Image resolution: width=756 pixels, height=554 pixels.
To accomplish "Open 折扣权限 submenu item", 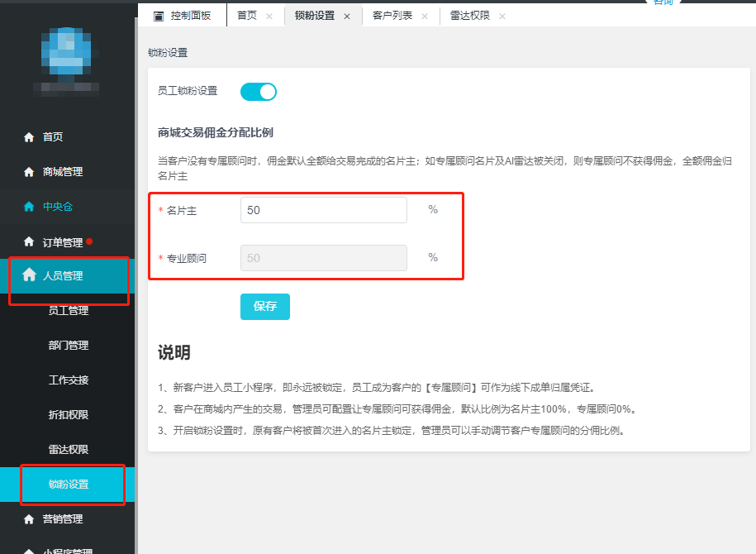I will coord(69,415).
